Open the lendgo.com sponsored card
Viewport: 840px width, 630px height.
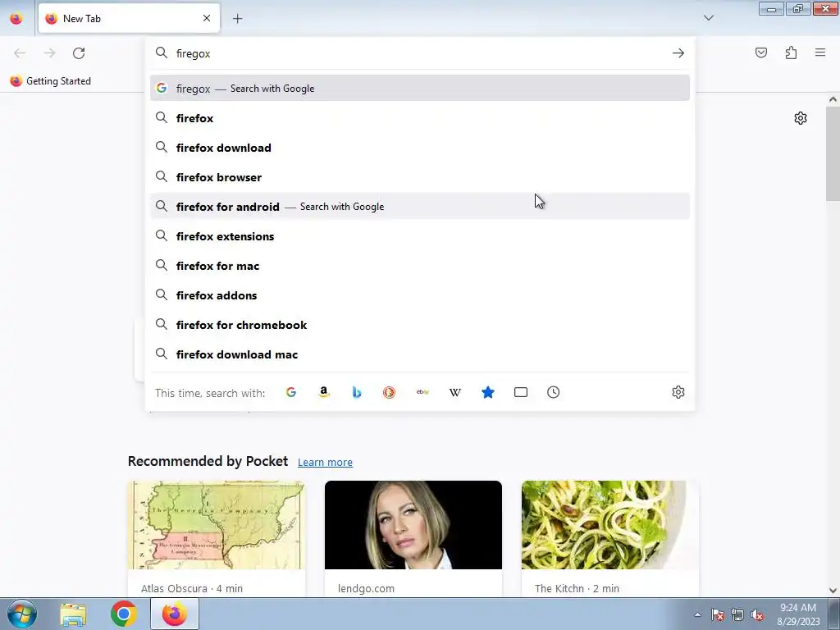(x=413, y=539)
